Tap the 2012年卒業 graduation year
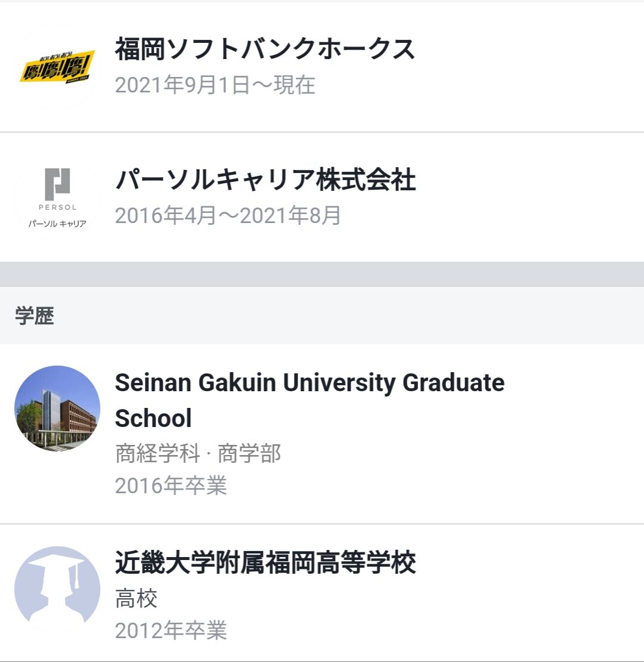The image size is (644, 662). click(171, 630)
